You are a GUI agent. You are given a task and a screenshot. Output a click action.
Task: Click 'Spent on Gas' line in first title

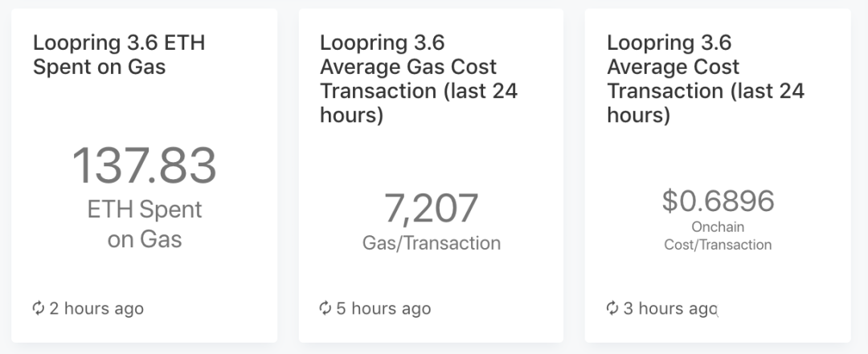pyautogui.click(x=99, y=67)
